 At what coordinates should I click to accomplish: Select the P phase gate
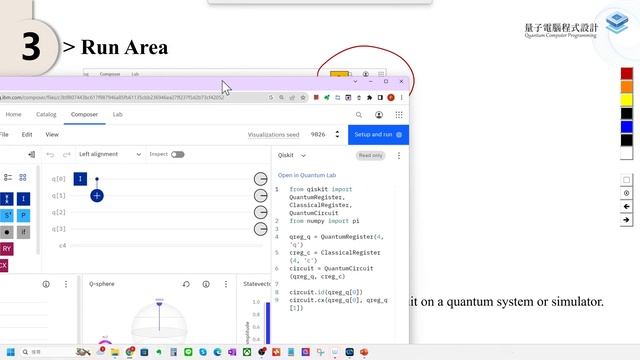(x=23, y=216)
